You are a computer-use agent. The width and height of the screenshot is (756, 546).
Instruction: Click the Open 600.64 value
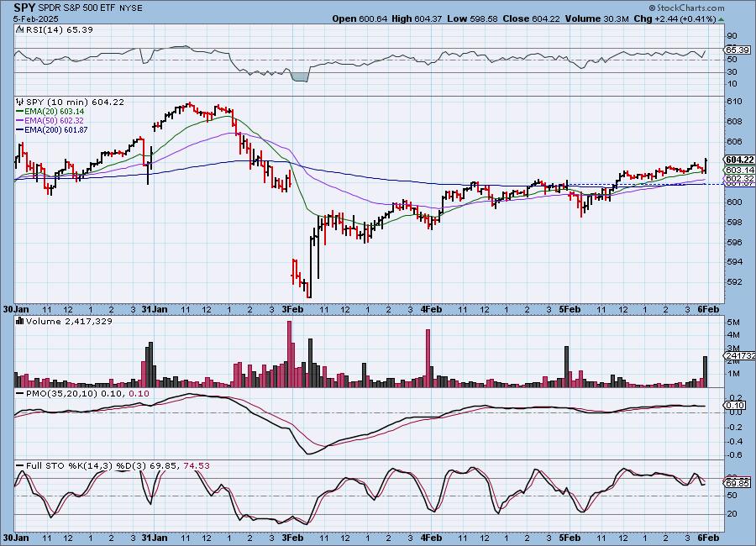coord(360,18)
